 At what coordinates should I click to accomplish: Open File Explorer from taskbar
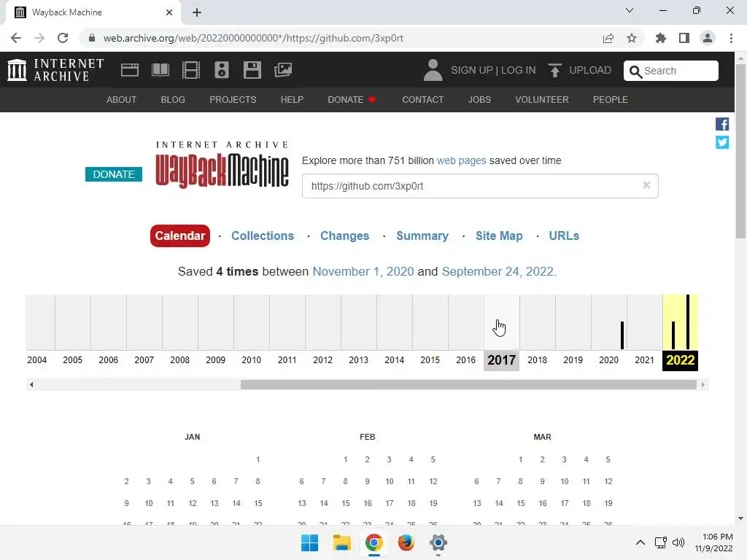341,542
